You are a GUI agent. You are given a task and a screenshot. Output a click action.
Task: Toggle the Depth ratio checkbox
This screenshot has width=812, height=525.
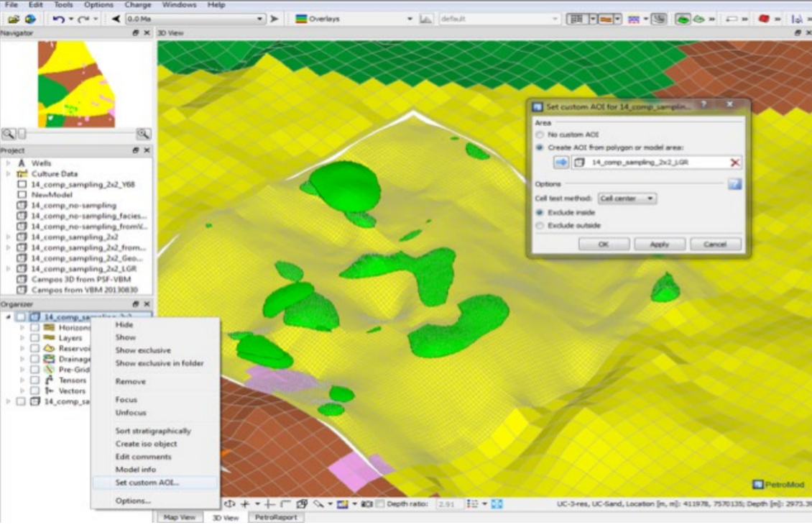point(381,503)
